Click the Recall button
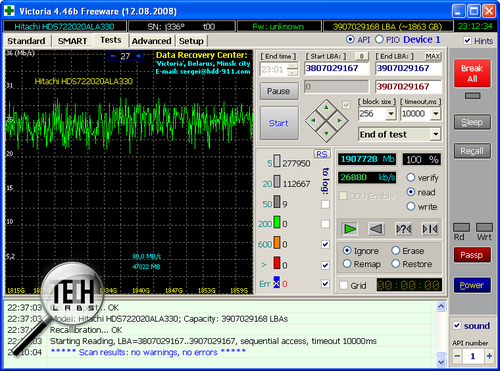Image resolution: width=500 pixels, height=371 pixels. [x=472, y=151]
